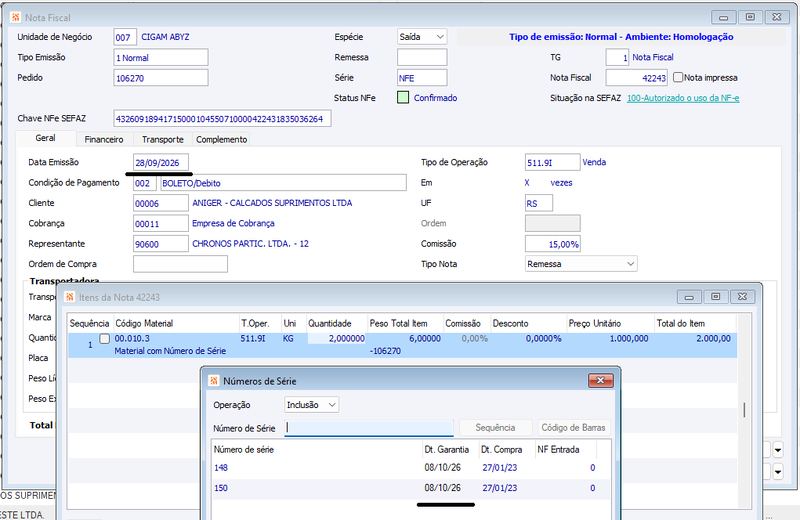Click the Peso Total Item column header
The image size is (800, 520).
[406, 324]
